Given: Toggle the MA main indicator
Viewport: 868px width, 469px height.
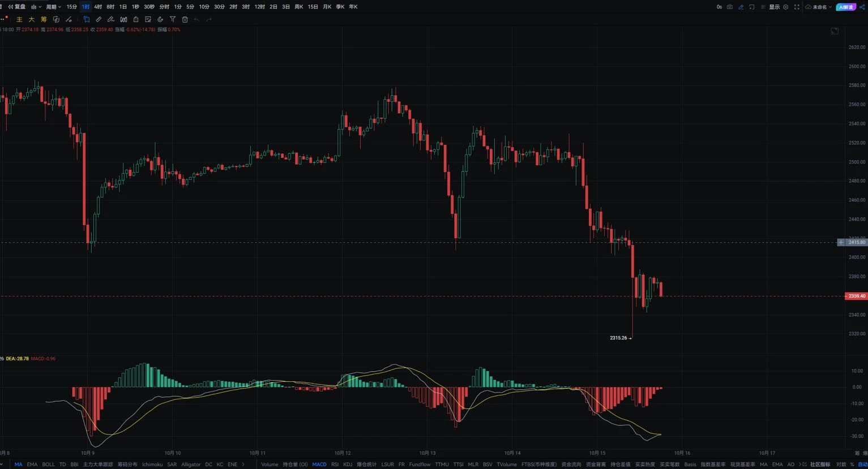Looking at the screenshot, I should coord(18,464).
